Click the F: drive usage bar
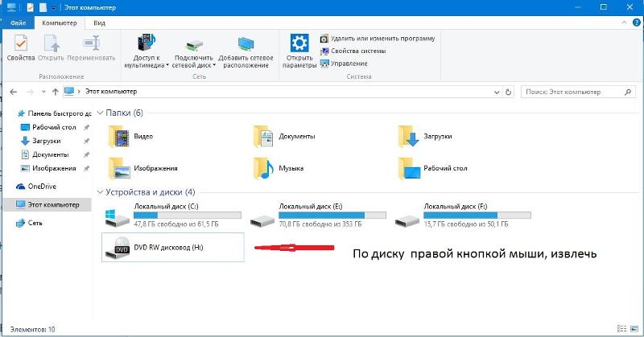 click(477, 215)
